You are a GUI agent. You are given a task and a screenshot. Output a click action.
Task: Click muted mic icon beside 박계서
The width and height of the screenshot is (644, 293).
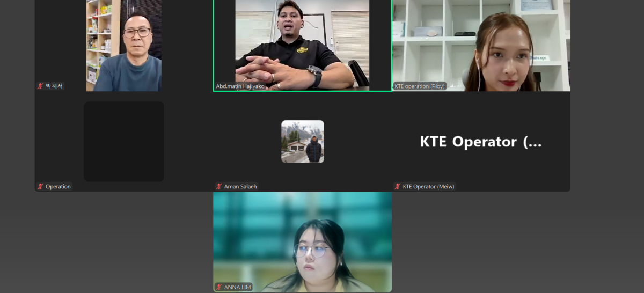click(40, 86)
